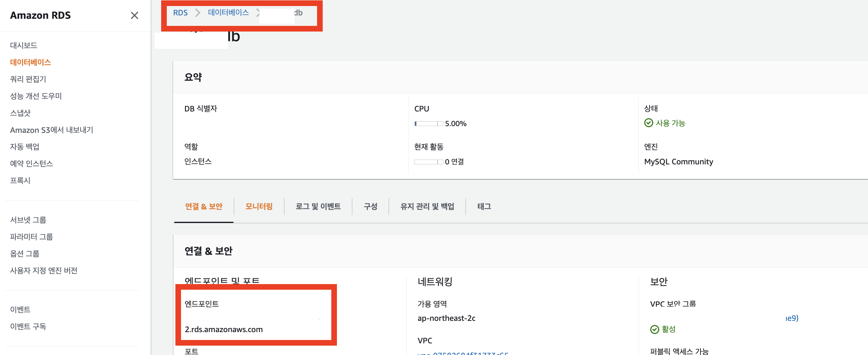Click the 사용 가능 status check icon
The image size is (868, 355).
click(648, 123)
